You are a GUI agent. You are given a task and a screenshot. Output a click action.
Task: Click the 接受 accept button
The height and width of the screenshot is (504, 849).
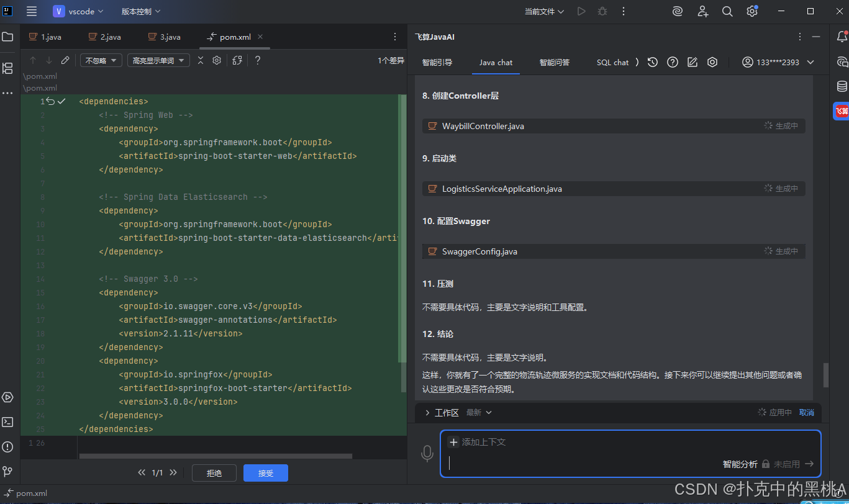(x=266, y=473)
